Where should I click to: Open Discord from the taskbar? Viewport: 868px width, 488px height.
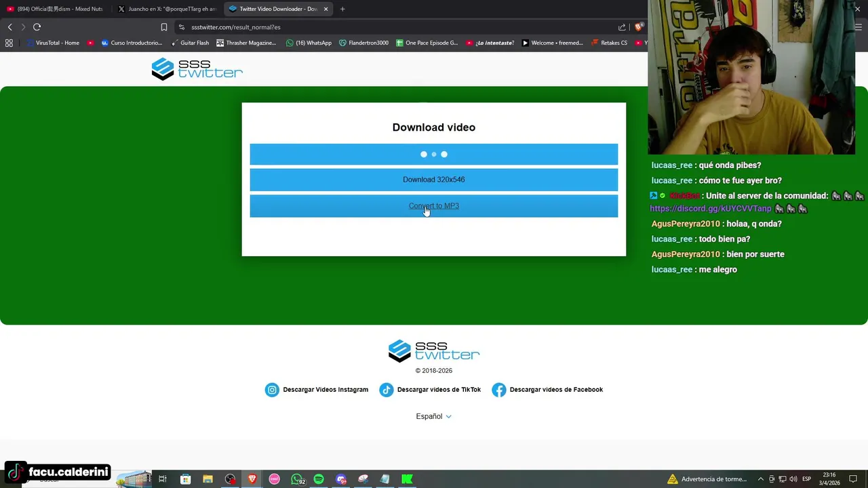pos(341,479)
